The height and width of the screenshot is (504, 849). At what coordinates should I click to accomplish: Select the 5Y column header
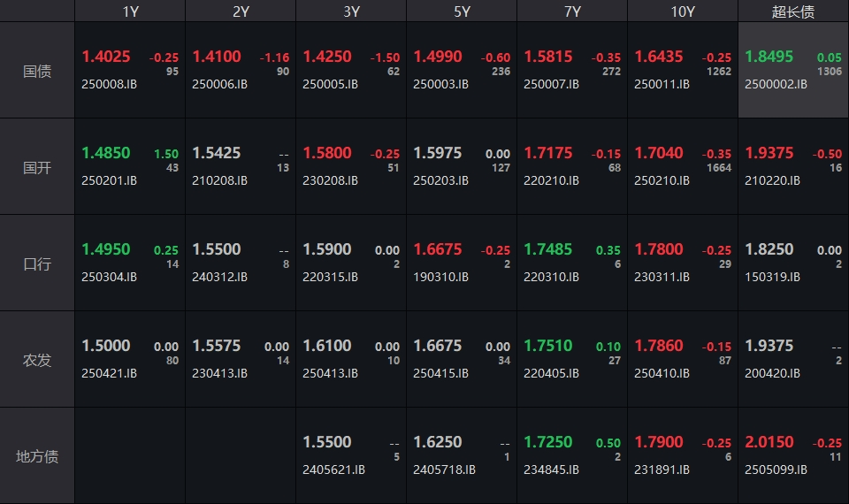[x=462, y=11]
